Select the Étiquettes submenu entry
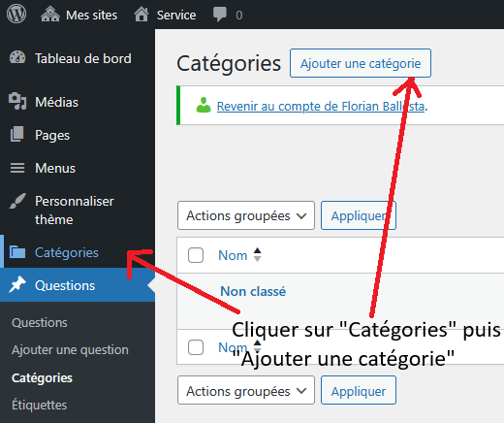Viewport: 504px width, 423px height. click(x=40, y=405)
